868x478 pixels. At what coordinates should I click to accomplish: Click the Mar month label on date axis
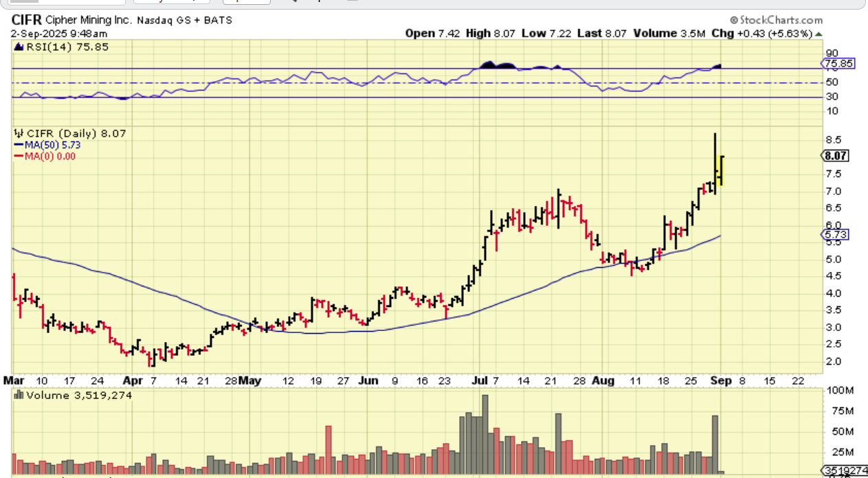(x=13, y=380)
